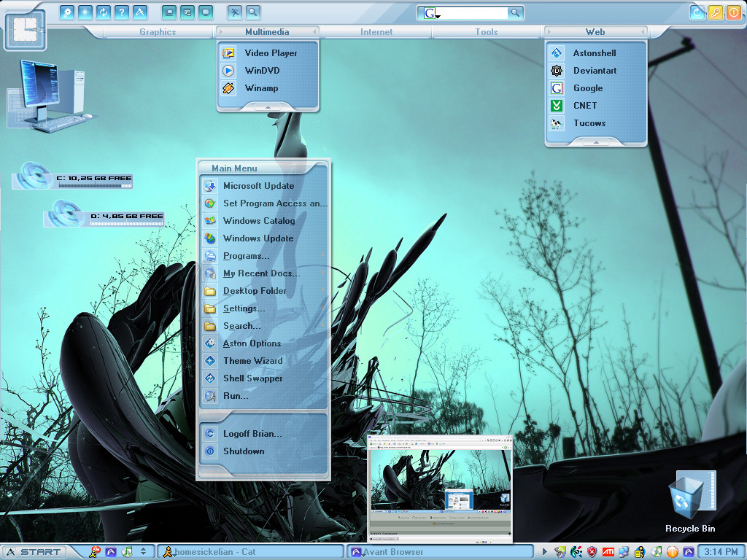This screenshot has height=560, width=747.
Task: Open the ATI tray icon
Action: (608, 552)
